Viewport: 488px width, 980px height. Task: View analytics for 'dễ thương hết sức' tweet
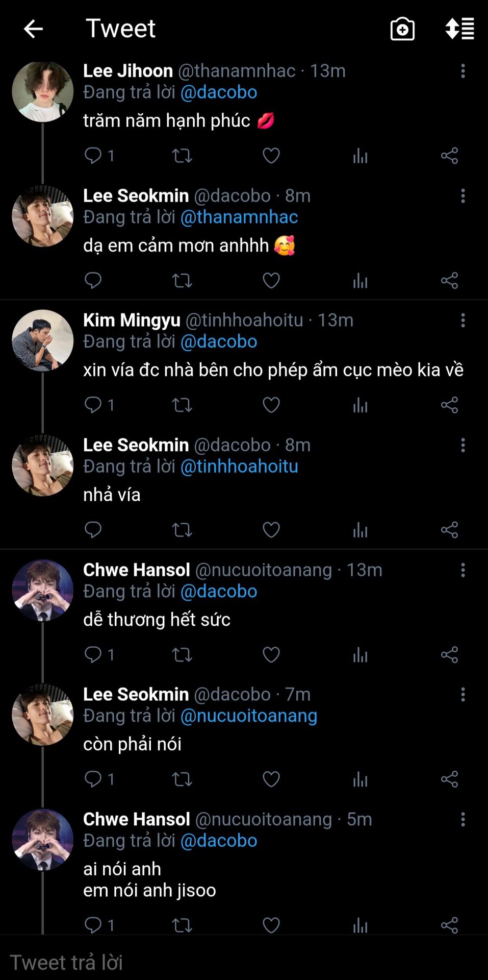360,655
